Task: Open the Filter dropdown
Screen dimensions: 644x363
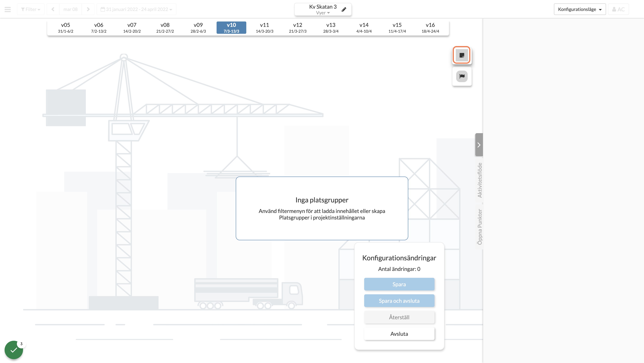Action: pos(31,9)
